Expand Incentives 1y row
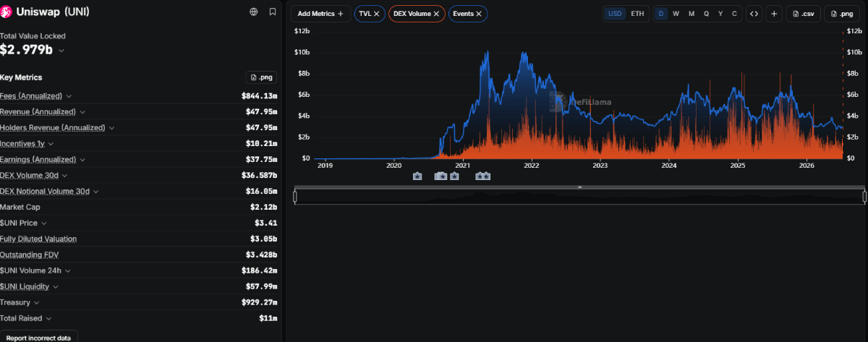This screenshot has width=868, height=342. (51, 144)
